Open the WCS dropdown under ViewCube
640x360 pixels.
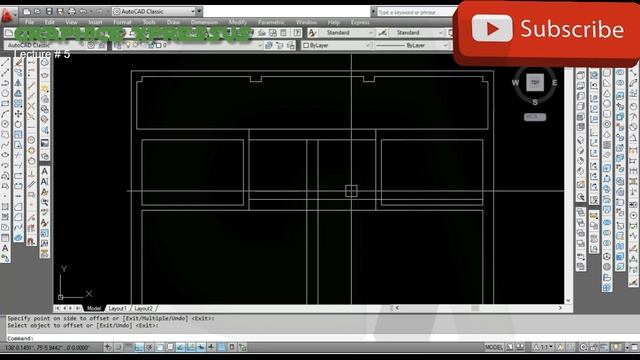click(535, 117)
